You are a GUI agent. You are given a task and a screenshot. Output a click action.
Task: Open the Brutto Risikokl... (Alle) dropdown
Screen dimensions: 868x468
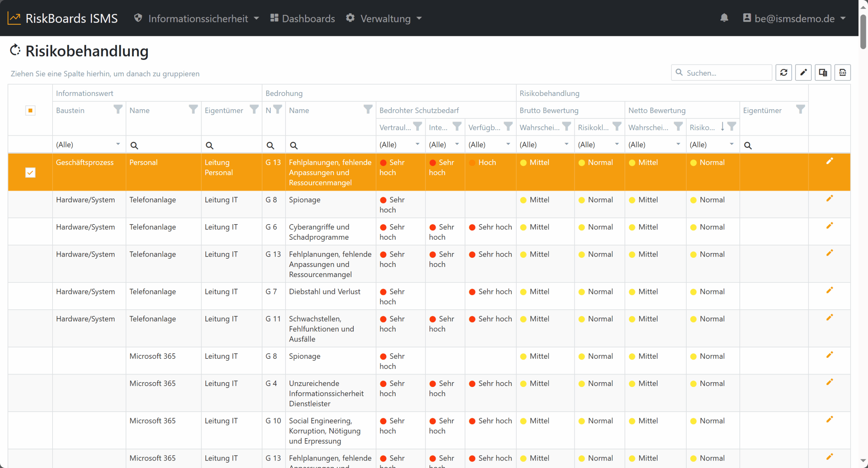pos(599,145)
